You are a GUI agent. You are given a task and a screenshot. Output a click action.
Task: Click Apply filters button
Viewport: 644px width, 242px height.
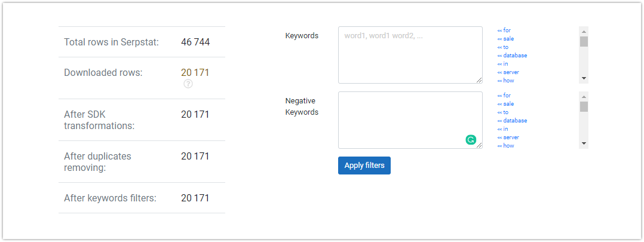click(364, 166)
